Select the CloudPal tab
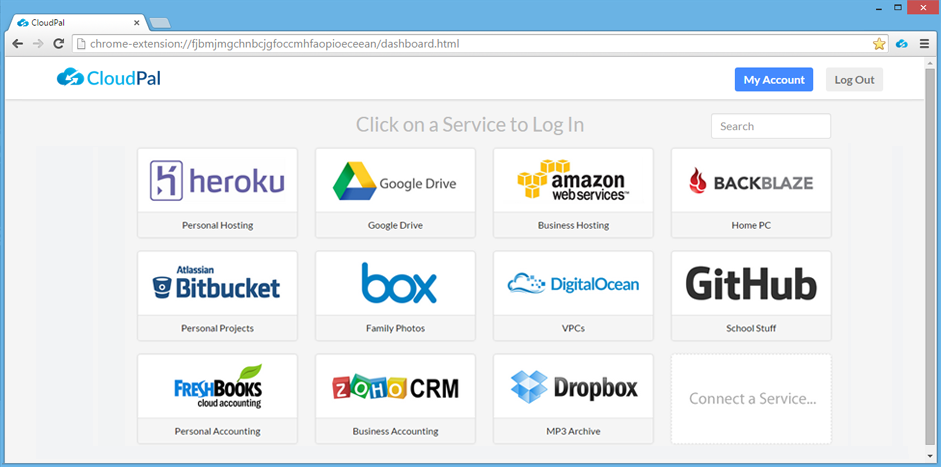The width and height of the screenshot is (941, 467). click(x=77, y=23)
